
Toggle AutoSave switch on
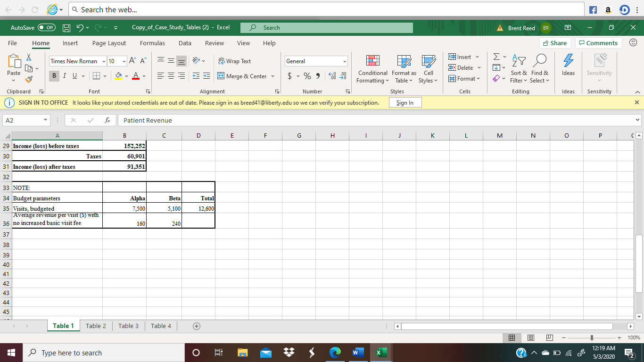click(x=47, y=28)
